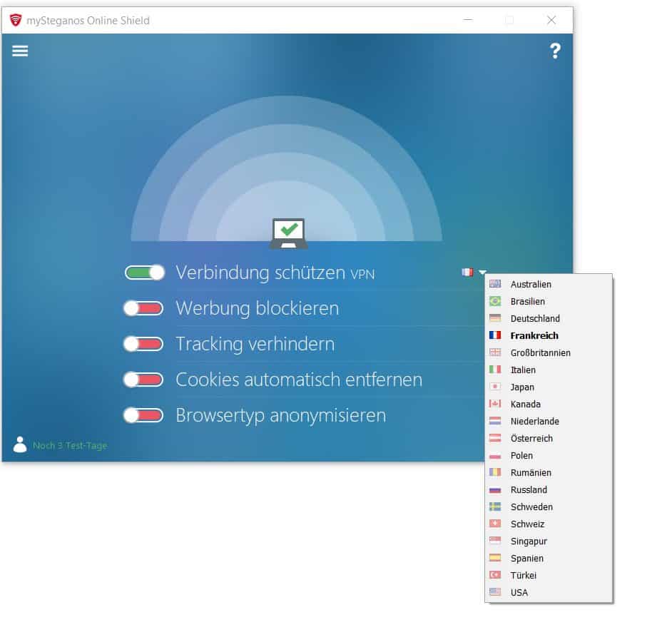672x620 pixels.
Task: Open the hamburger menu
Action: click(20, 51)
